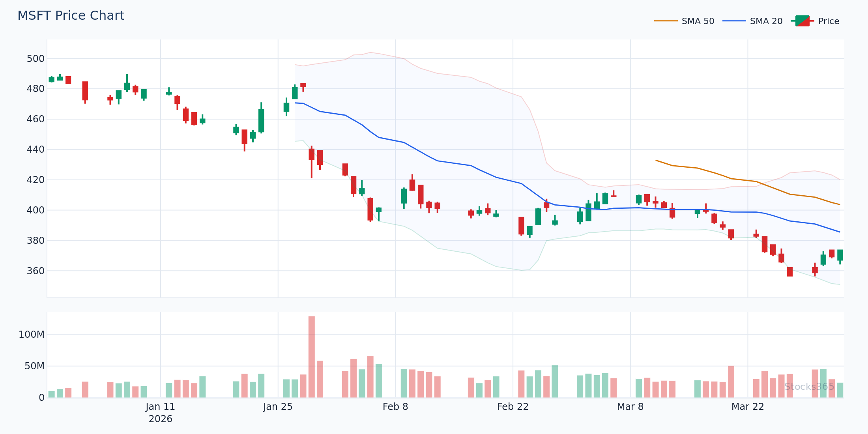Click the orange SMA 50 legend line swatch
The height and width of the screenshot is (434, 868).
666,21
